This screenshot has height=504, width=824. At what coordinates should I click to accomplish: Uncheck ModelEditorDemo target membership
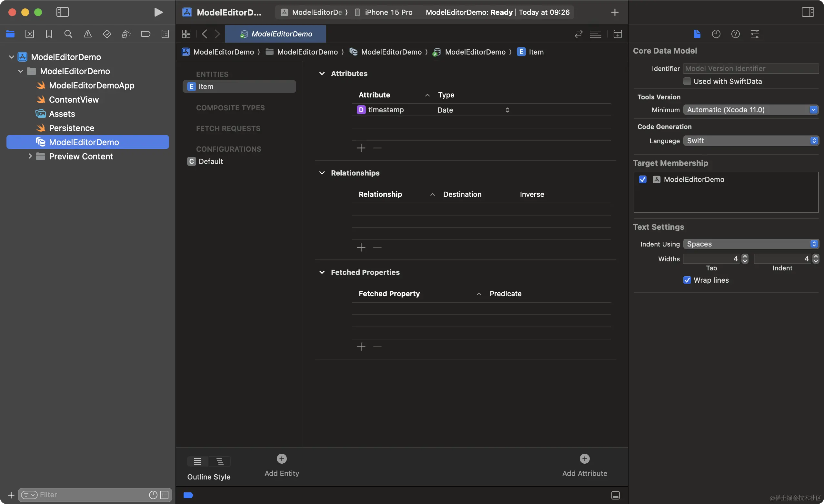pos(642,179)
